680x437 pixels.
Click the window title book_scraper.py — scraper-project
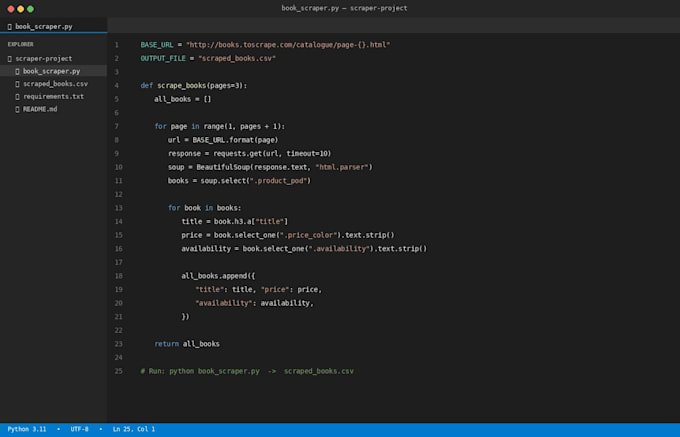pos(344,8)
